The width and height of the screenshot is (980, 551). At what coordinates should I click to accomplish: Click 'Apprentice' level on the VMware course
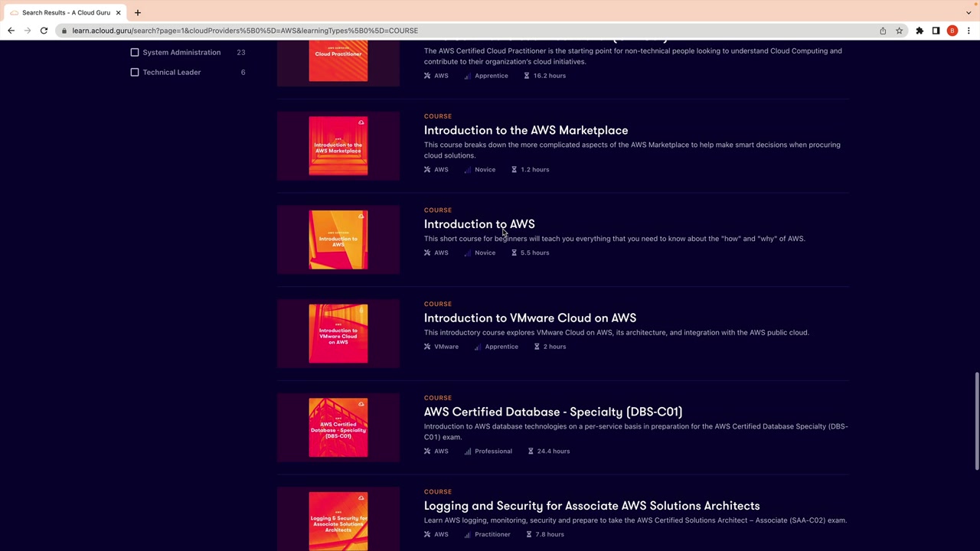point(501,347)
